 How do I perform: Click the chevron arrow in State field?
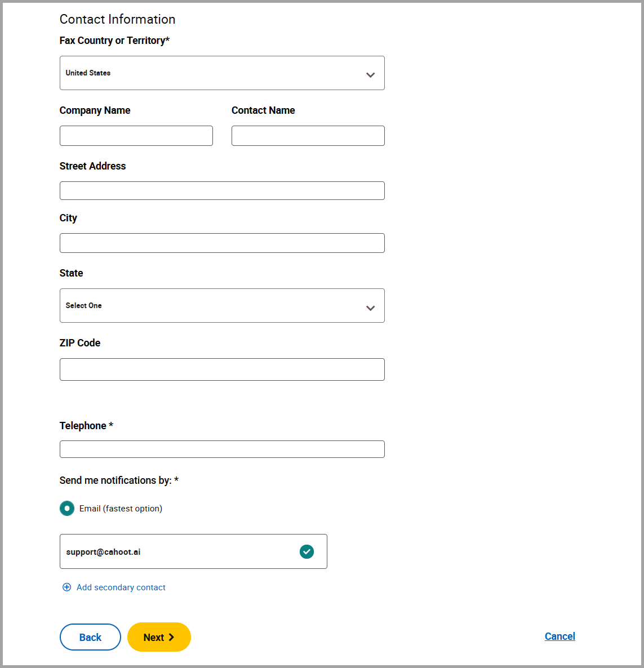coord(370,308)
